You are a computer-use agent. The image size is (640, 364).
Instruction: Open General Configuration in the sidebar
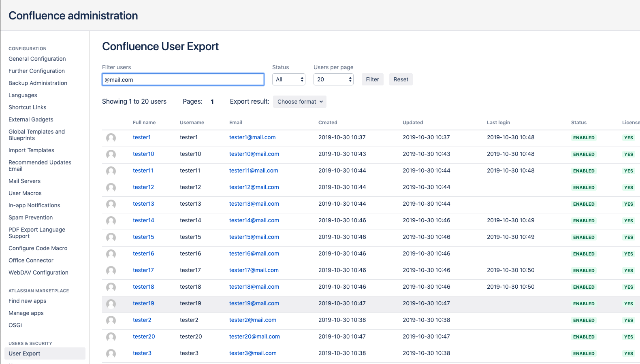point(37,59)
